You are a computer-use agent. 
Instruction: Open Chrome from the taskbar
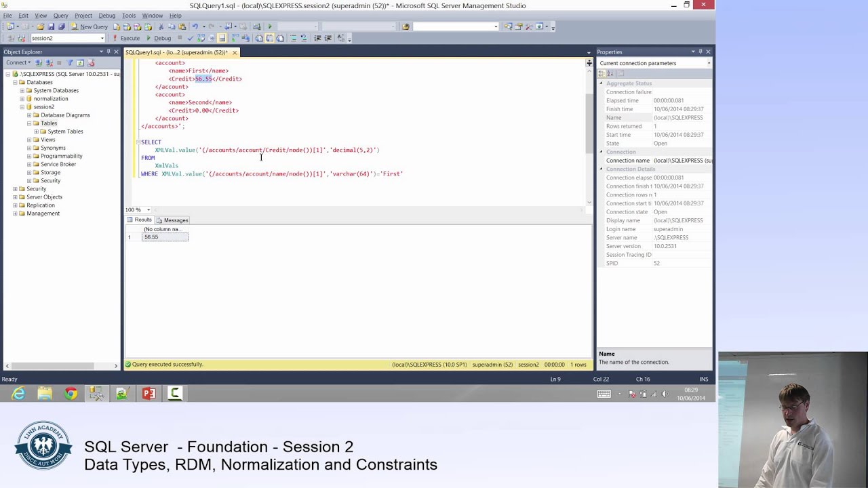[71, 393]
